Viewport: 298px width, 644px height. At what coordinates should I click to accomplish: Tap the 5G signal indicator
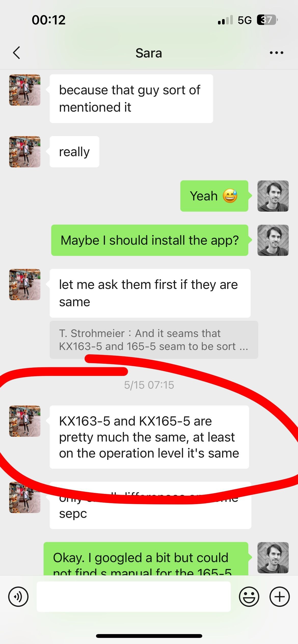pos(245,20)
